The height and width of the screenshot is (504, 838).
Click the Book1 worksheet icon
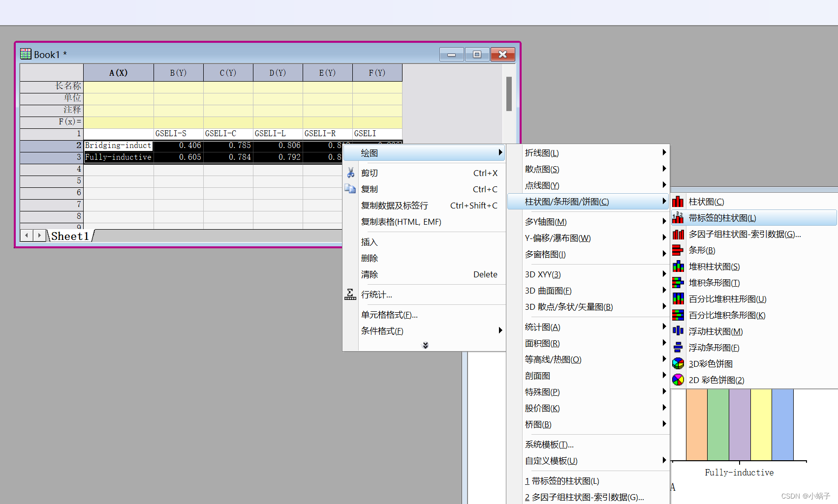(x=25, y=54)
